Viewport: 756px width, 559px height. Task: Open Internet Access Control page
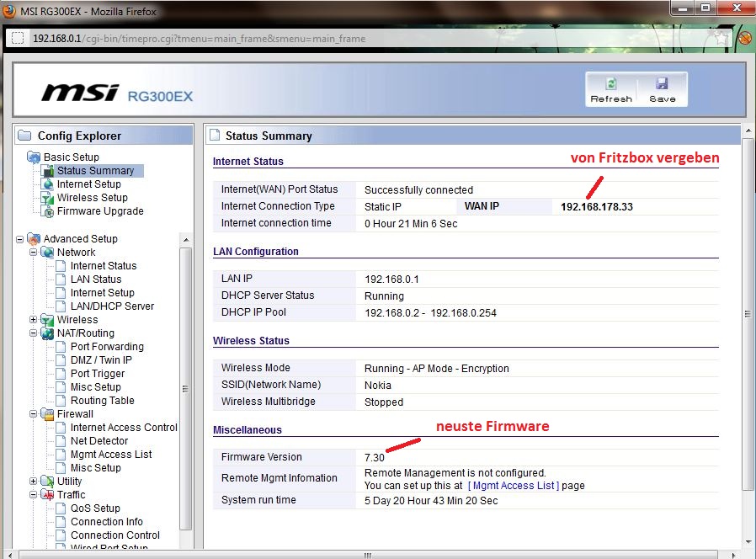point(124,428)
